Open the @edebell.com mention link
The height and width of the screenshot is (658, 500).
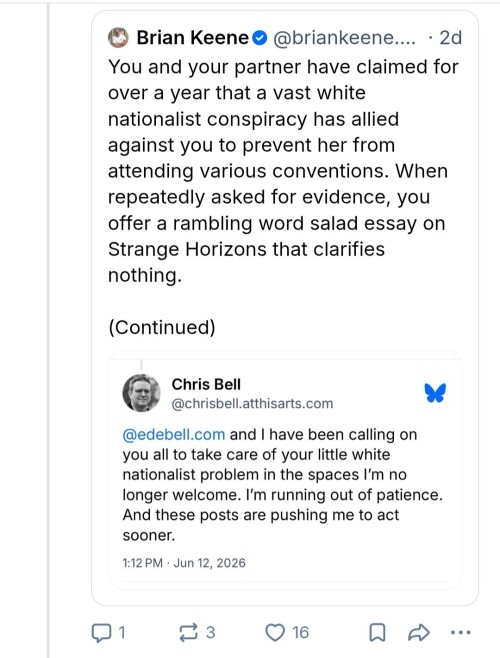click(174, 434)
